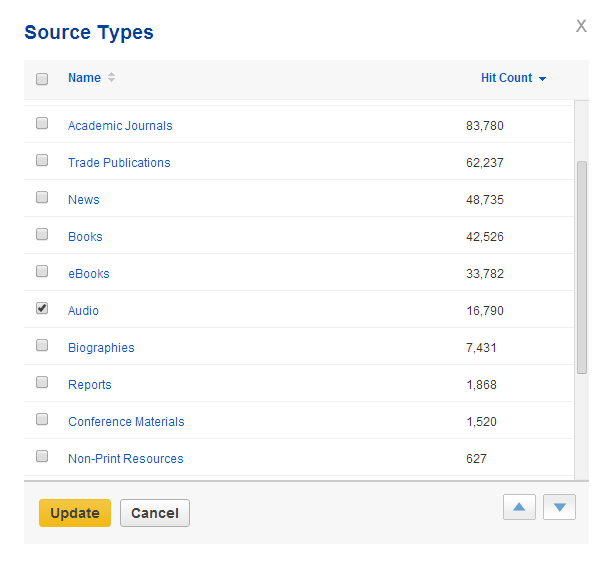The height and width of the screenshot is (566, 612).
Task: Open the Biographies link
Action: pos(101,348)
